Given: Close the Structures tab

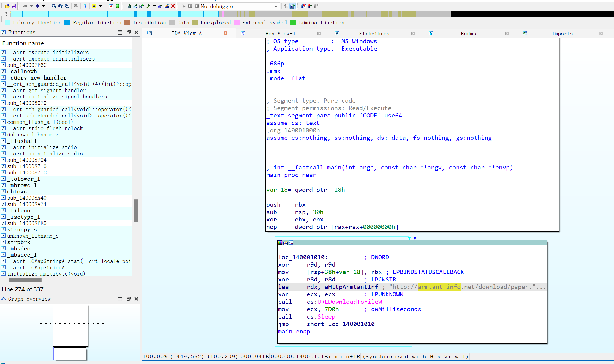Looking at the screenshot, I should 413,34.
